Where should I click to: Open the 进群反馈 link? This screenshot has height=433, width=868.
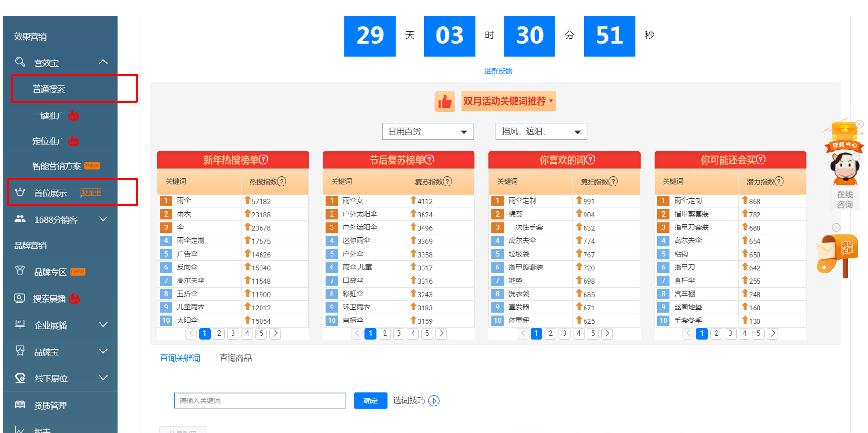tap(497, 71)
